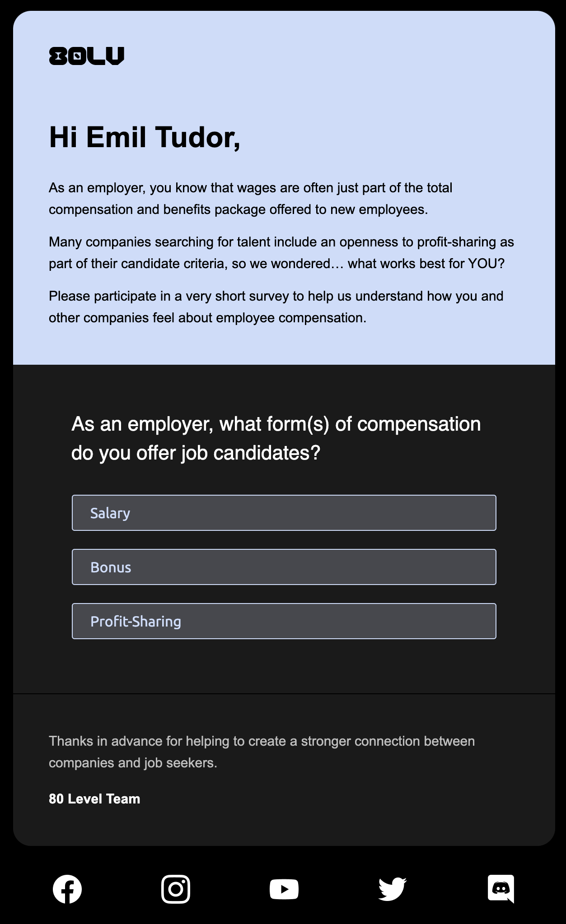Pick the Profit-Sharing survey option
The width and height of the screenshot is (566, 924).
click(x=284, y=621)
